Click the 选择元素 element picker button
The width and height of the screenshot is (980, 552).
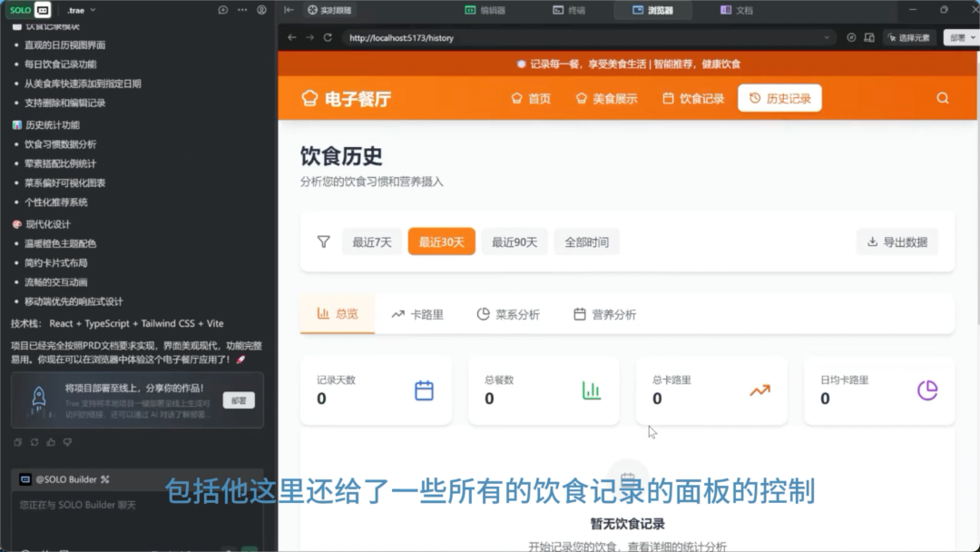[x=909, y=37]
